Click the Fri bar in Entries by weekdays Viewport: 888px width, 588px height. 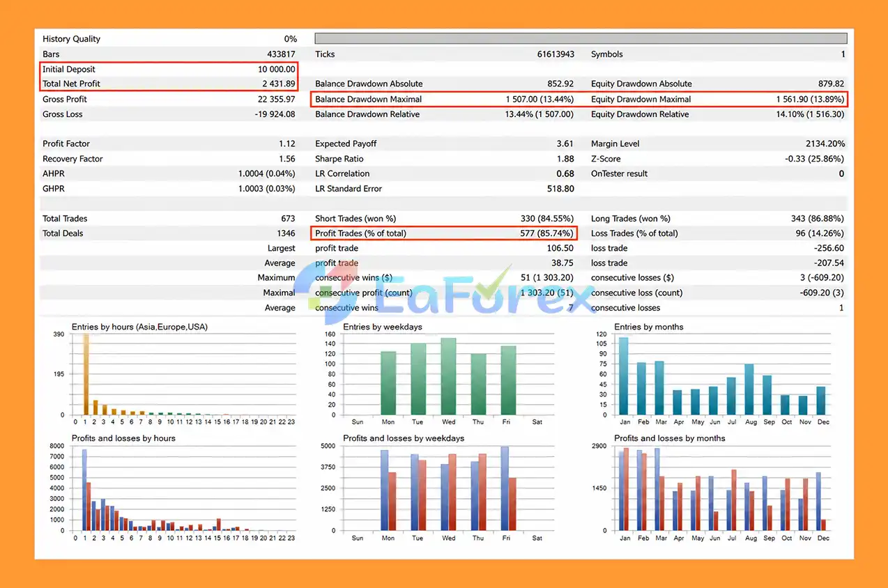pos(509,380)
